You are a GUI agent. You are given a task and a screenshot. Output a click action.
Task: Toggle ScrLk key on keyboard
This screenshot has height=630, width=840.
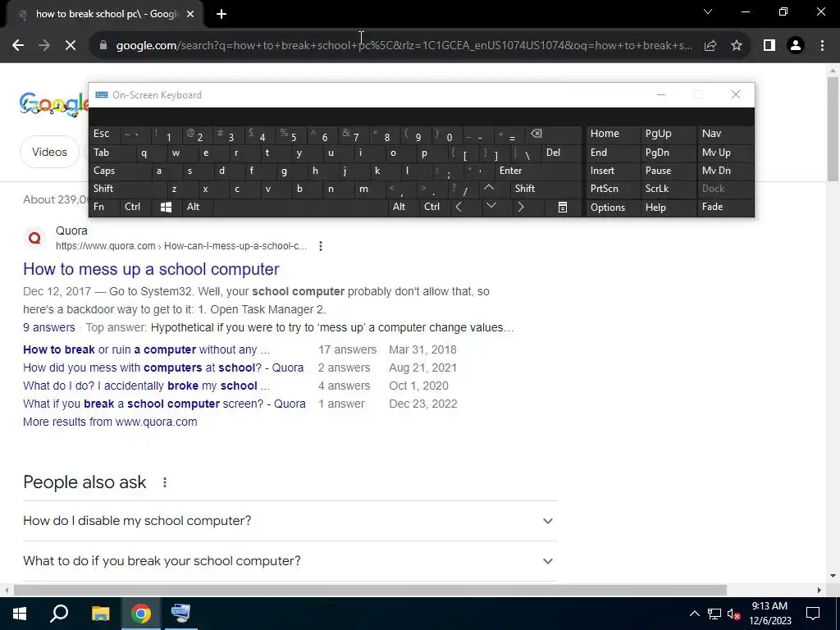pos(668,189)
